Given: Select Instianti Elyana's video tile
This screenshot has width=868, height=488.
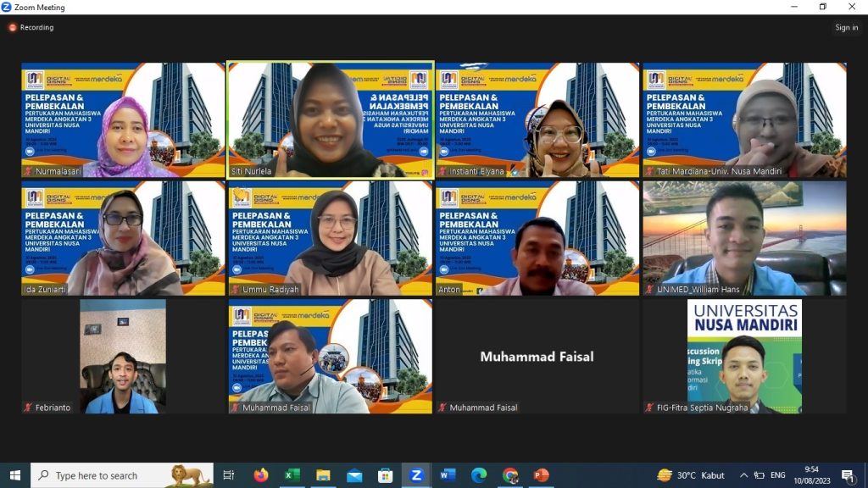Looking at the screenshot, I should tap(537, 120).
